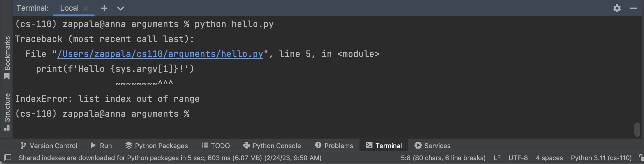Select the Local terminal tab
The width and height of the screenshot is (644, 164).
(x=69, y=8)
